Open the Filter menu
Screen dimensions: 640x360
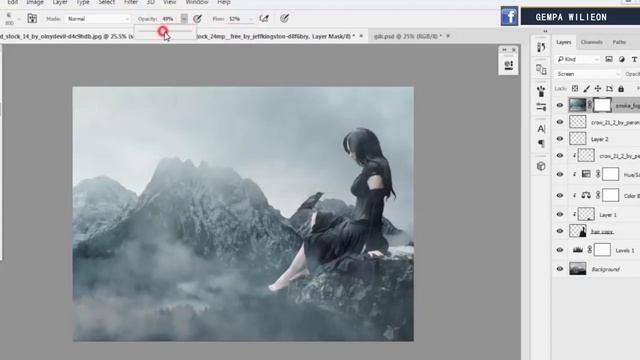click(x=131, y=2)
